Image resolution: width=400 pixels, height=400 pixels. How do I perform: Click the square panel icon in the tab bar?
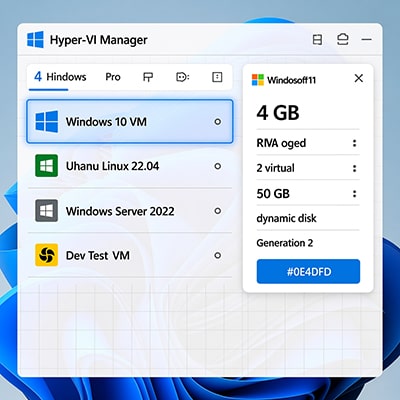(217, 77)
